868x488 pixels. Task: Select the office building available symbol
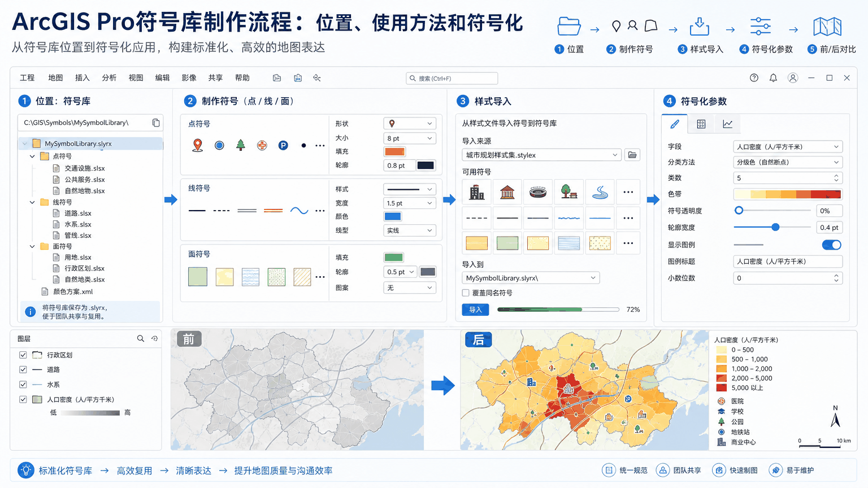[x=477, y=192]
